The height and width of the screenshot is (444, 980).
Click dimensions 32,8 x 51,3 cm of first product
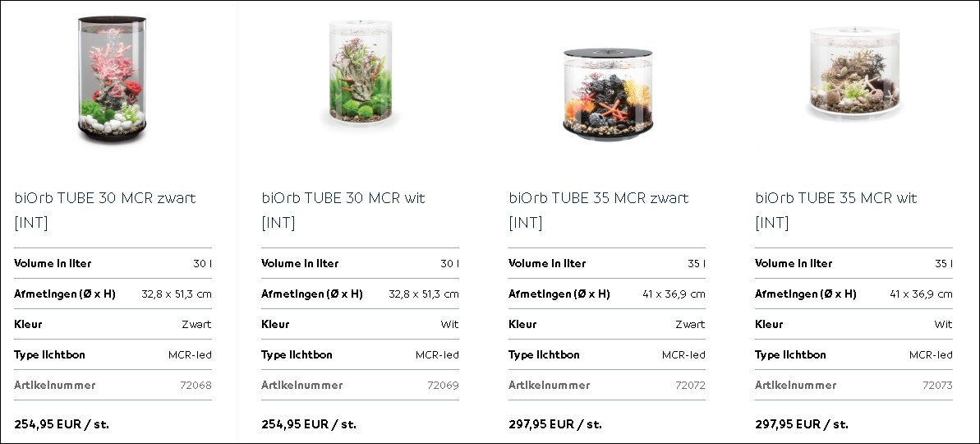[x=177, y=294]
